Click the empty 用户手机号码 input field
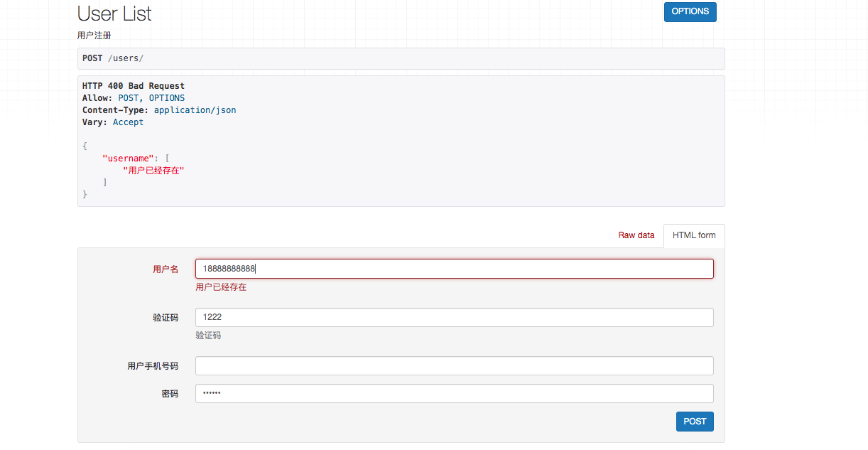The width and height of the screenshot is (868, 450). click(455, 365)
